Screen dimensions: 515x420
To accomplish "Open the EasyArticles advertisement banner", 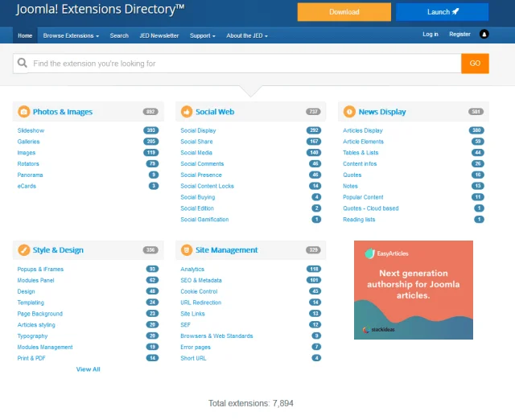I will [x=414, y=290].
